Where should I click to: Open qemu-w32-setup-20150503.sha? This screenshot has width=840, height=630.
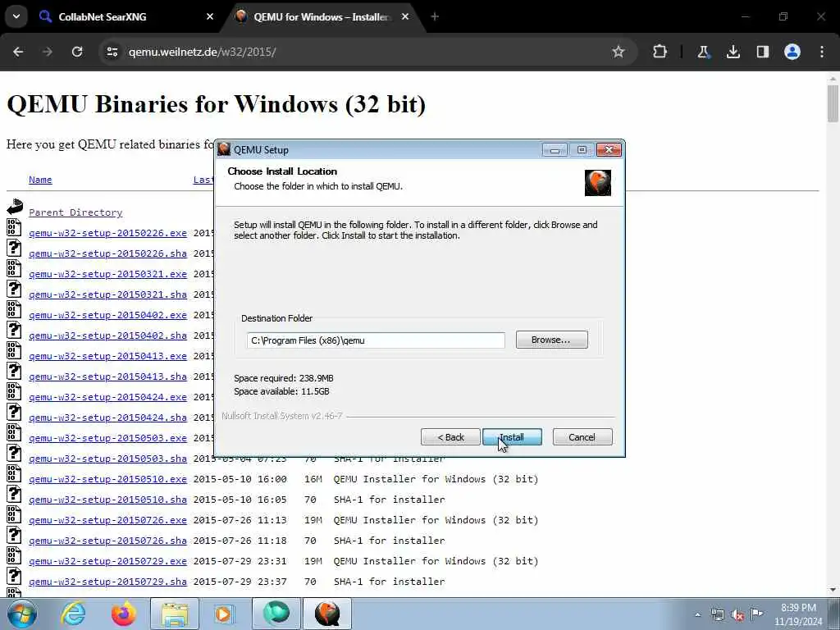107,459
